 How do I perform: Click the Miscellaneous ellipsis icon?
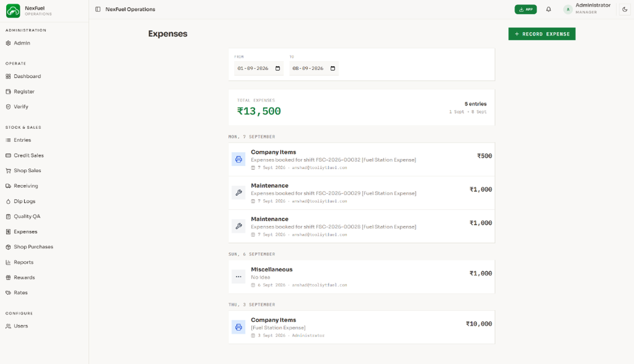238,277
